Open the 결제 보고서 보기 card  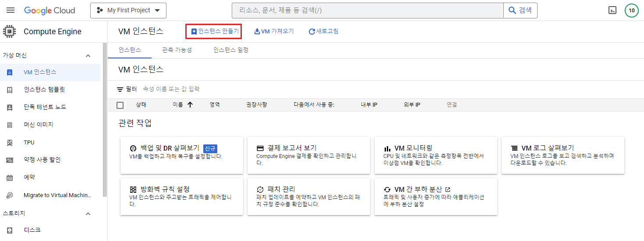[309, 155]
